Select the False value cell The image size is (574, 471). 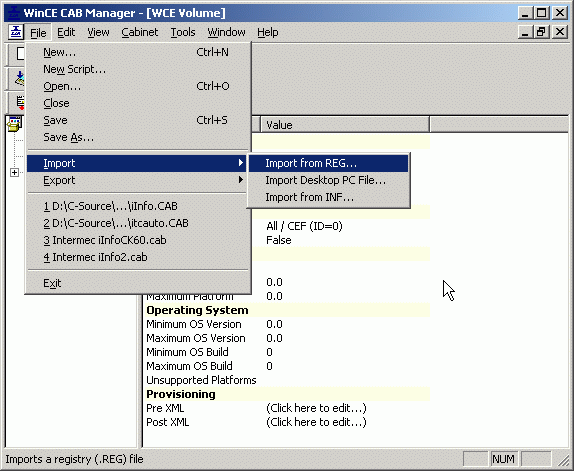click(x=279, y=240)
